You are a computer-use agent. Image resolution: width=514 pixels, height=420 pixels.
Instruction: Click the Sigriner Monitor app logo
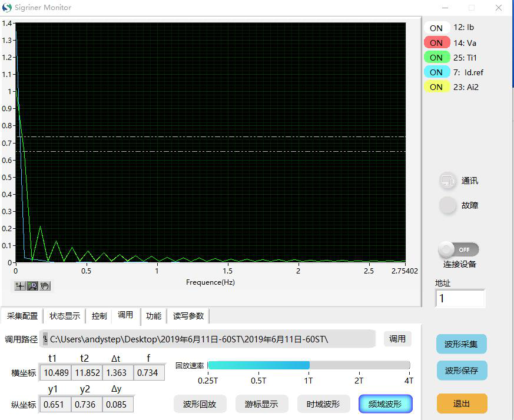coord(6,8)
